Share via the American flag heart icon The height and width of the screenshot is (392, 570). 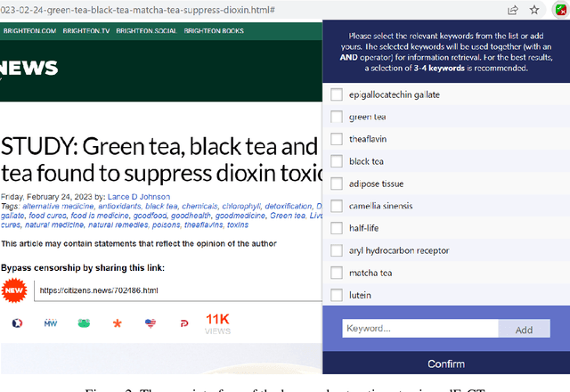coord(151,323)
